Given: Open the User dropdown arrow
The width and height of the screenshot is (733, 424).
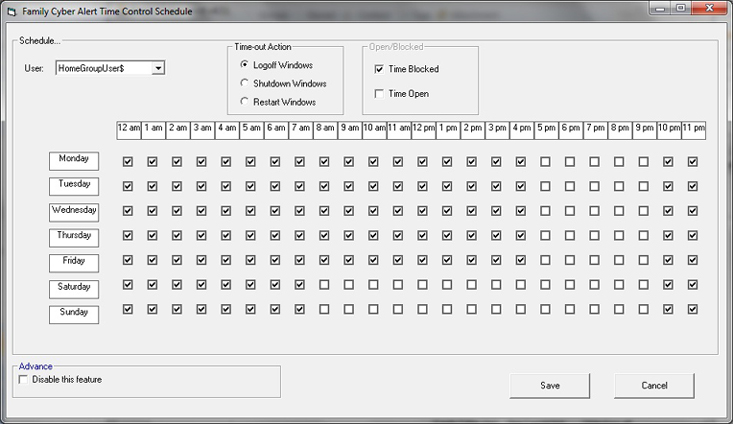Looking at the screenshot, I should tap(159, 68).
